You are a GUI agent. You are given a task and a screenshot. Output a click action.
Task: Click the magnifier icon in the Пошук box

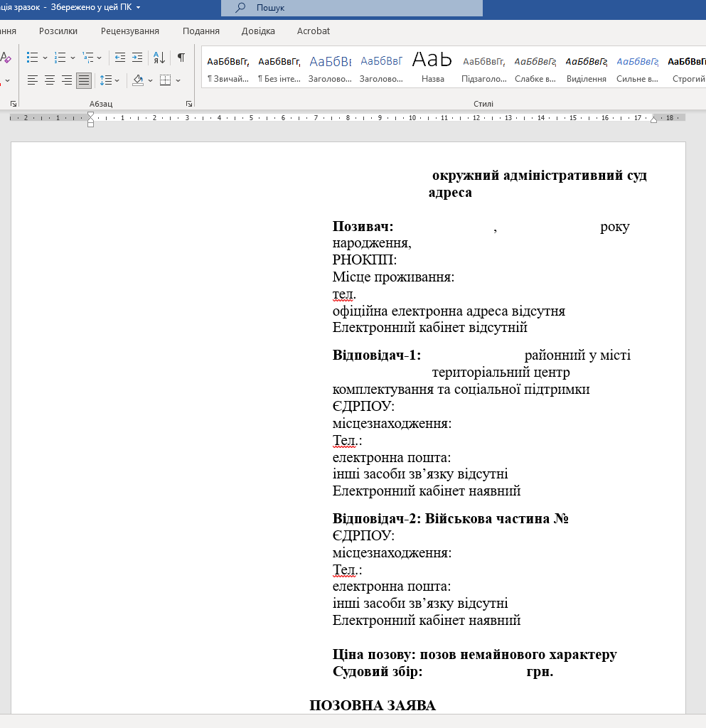(x=240, y=7)
